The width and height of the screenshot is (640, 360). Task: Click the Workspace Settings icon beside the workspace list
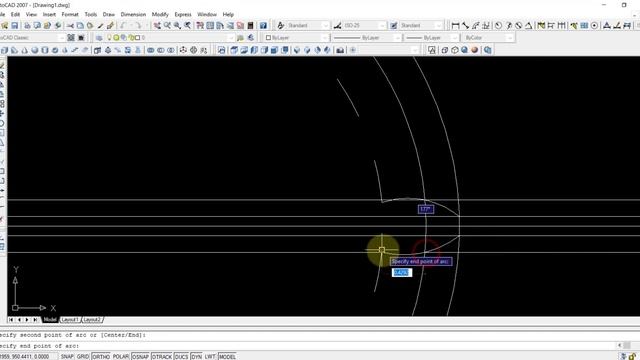point(71,38)
